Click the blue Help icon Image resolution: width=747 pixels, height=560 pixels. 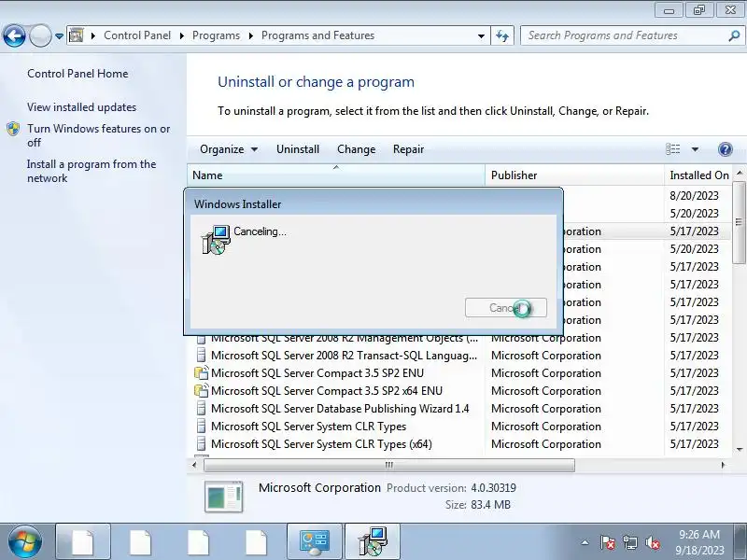click(726, 149)
